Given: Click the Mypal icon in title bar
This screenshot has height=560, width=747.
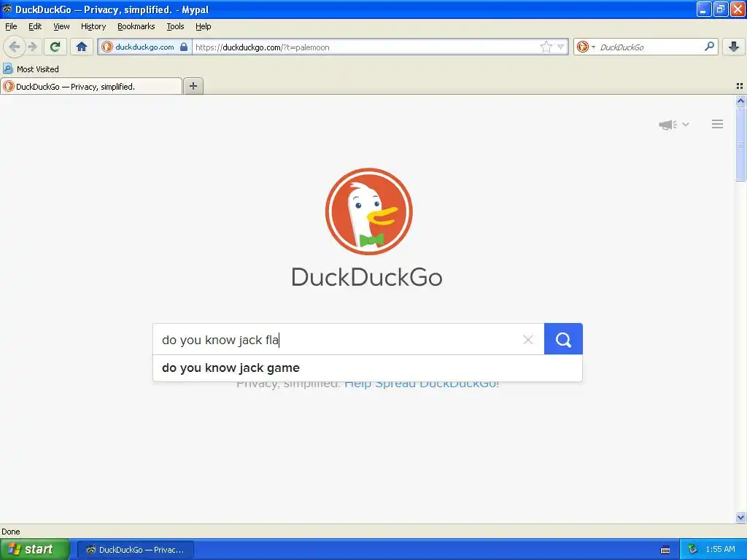Looking at the screenshot, I should tap(7, 9).
